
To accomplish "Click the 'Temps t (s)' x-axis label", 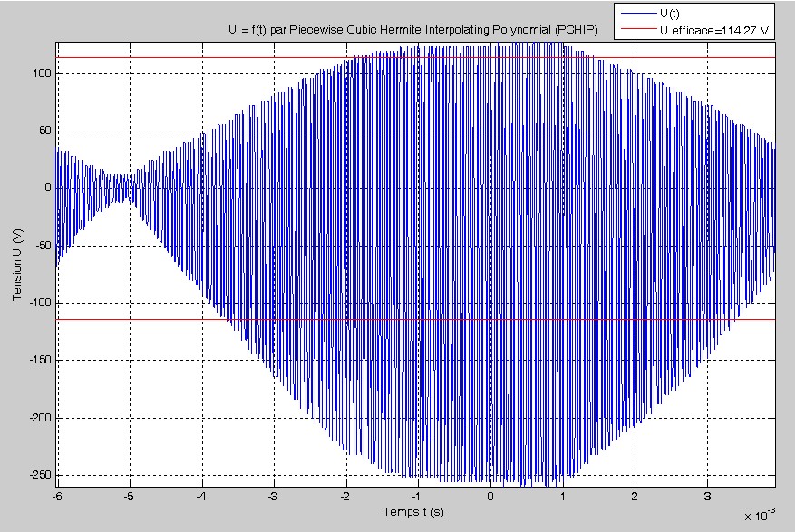I will (x=413, y=512).
